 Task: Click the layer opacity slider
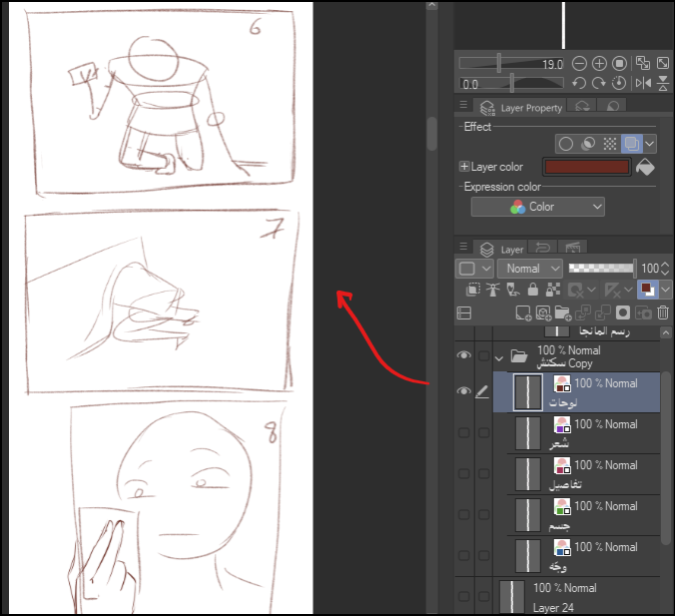click(x=602, y=269)
